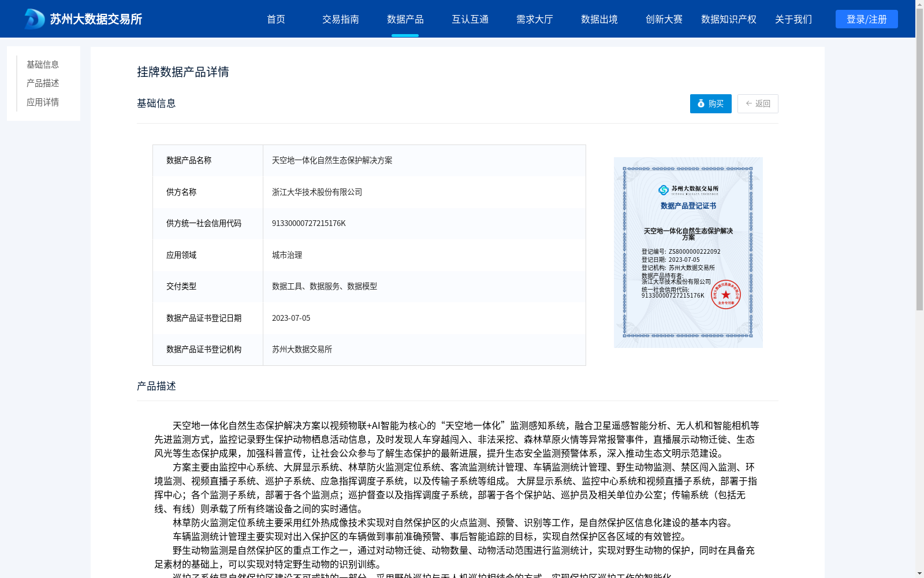
Task: Click the 交付类型 label cell
Action: tap(208, 286)
